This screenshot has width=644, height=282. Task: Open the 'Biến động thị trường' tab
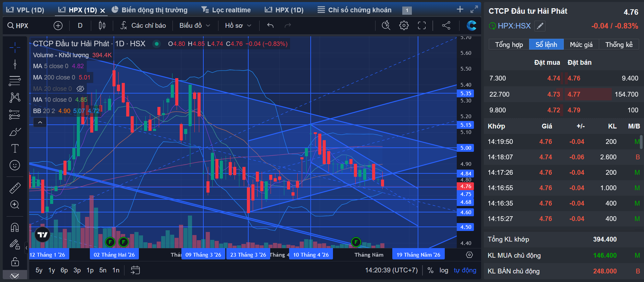(150, 10)
